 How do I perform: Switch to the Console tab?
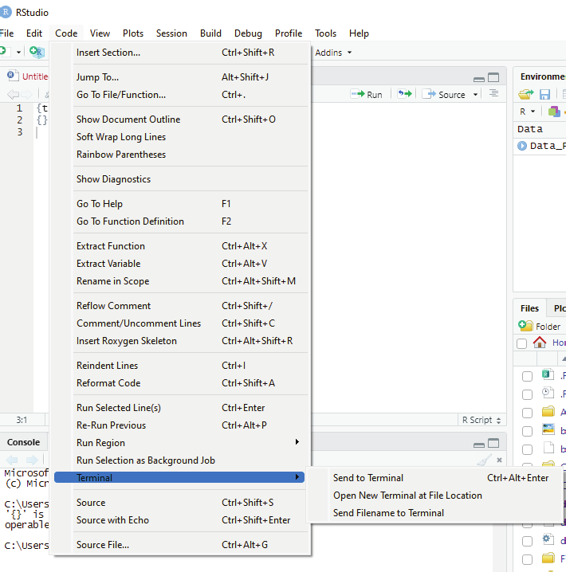pos(23,442)
